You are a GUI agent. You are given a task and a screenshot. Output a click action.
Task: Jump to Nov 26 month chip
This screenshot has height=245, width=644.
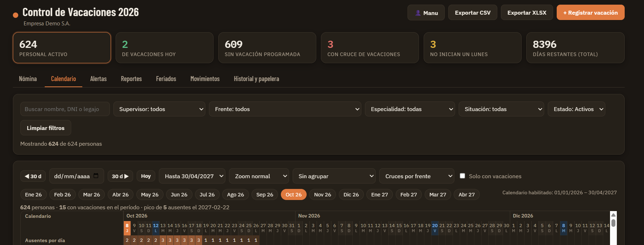pyautogui.click(x=323, y=194)
